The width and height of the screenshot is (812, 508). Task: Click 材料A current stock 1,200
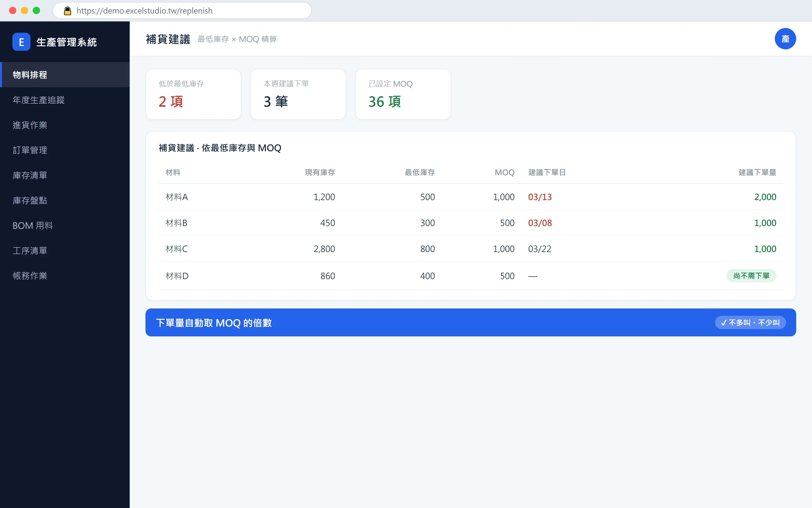324,197
